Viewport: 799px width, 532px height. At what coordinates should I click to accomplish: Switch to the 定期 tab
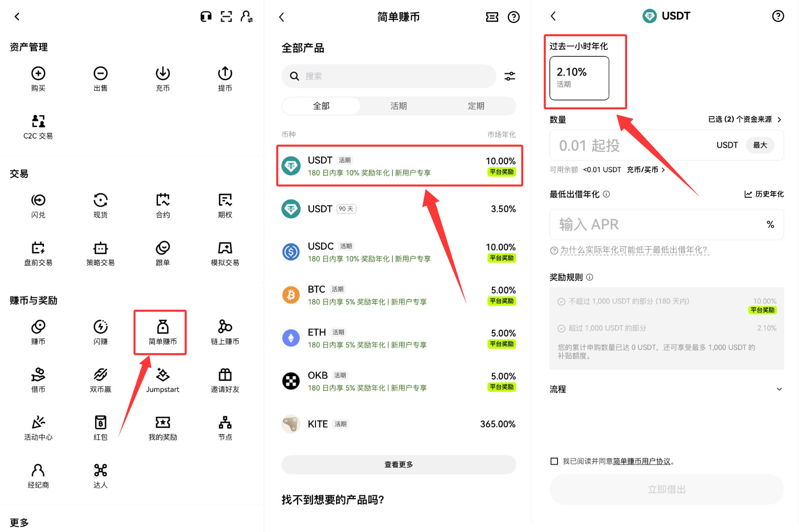[476, 106]
